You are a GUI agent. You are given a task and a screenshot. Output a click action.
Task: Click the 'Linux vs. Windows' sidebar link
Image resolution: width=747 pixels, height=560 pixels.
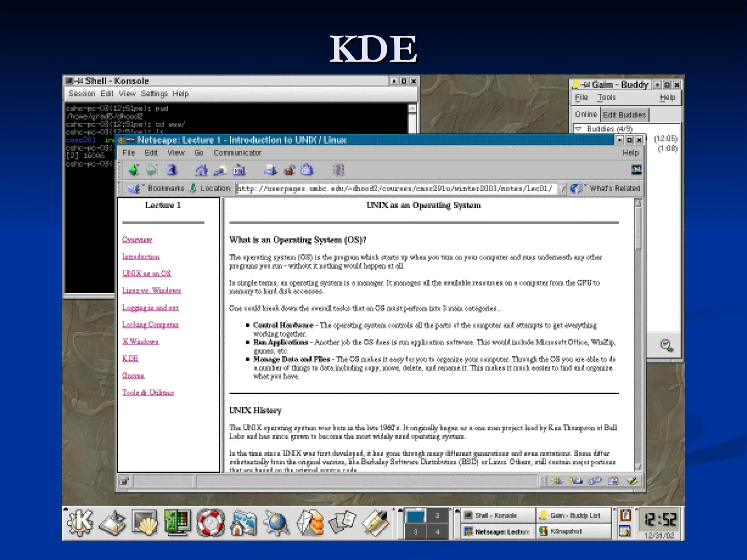152,291
